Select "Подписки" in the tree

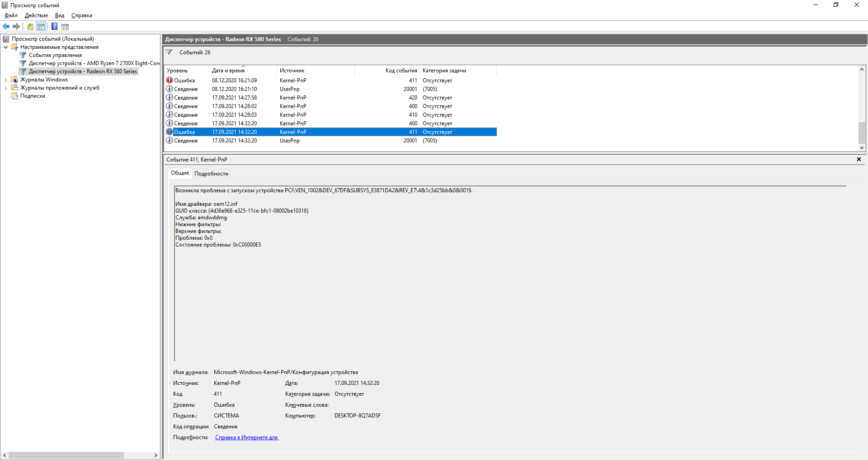coord(33,96)
